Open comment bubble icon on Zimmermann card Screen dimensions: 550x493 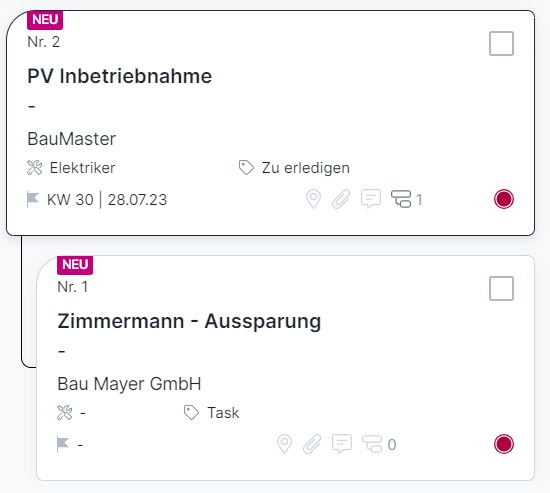coord(342,444)
